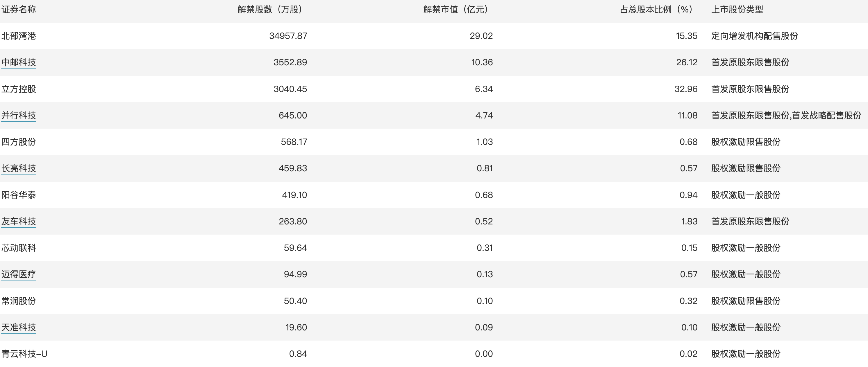This screenshot has width=868, height=367.
Task: Click the 1.83 percentage cell
Action: click(690, 221)
